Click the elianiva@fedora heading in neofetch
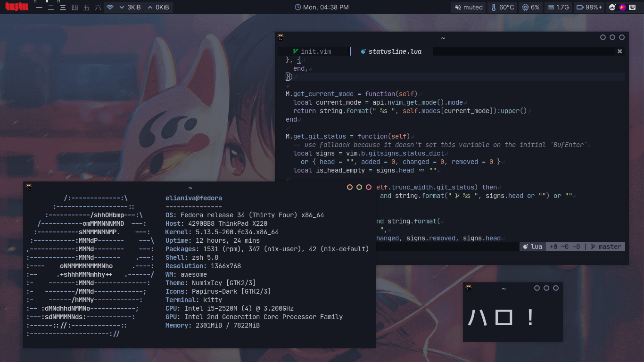This screenshot has height=362, width=644. 194,198
